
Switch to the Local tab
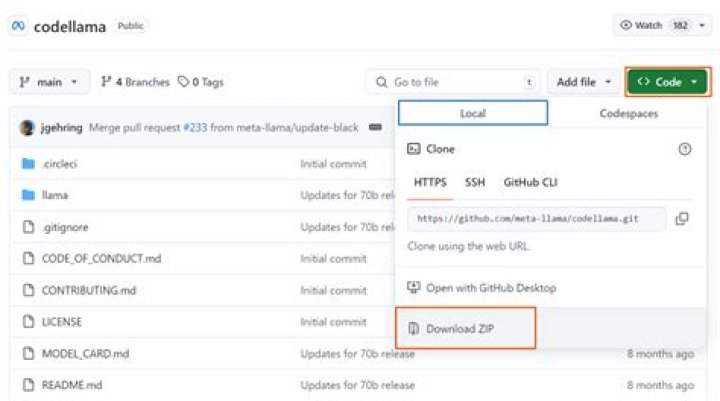click(x=473, y=113)
